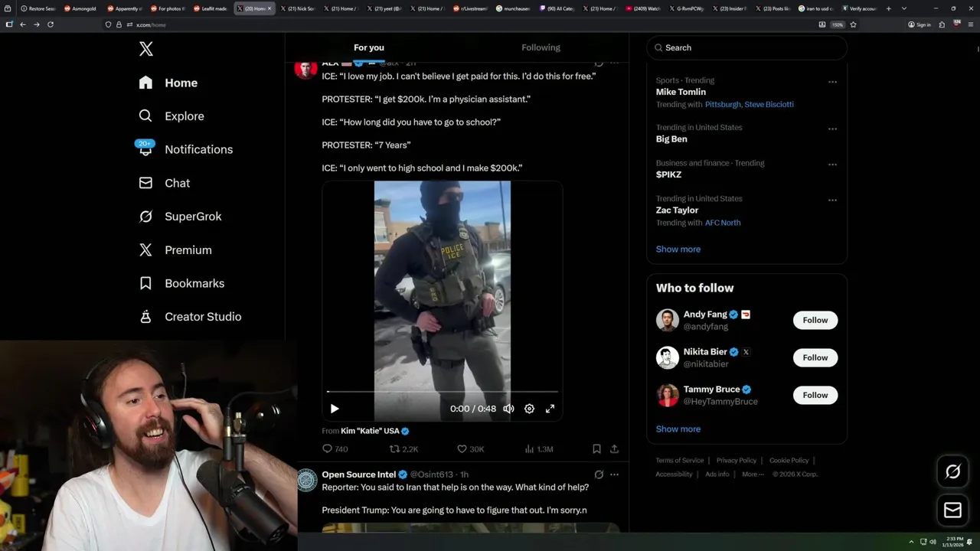Screen dimensions: 980x551
Task: Click the X logo in the sidebar
Action: [x=146, y=49]
